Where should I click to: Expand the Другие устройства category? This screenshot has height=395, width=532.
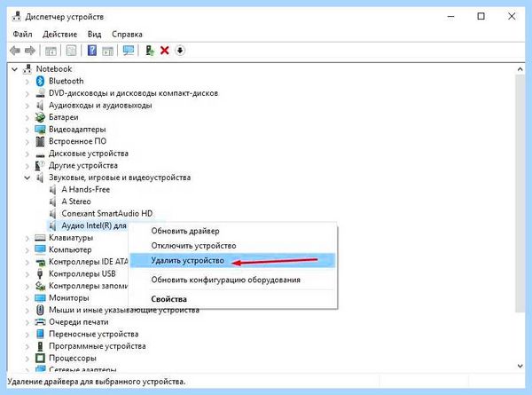pyautogui.click(x=27, y=166)
